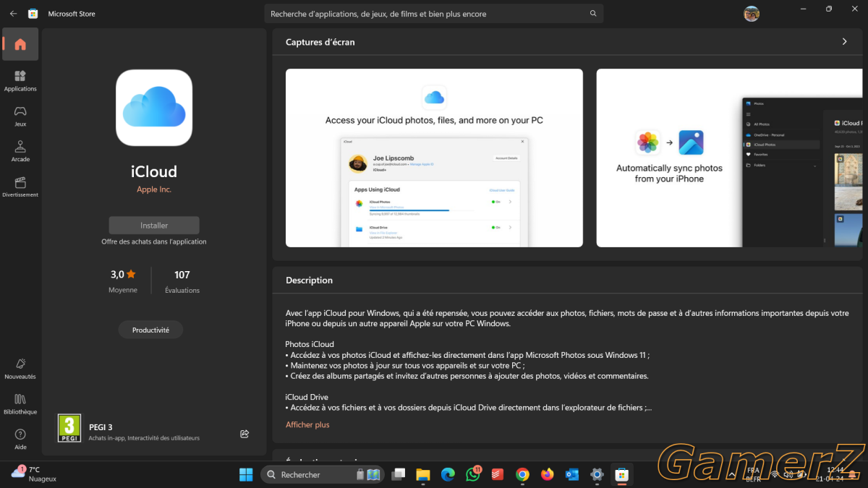868x488 pixels.
Task: Open the first iCloud screenshot thumbnail
Action: click(434, 158)
